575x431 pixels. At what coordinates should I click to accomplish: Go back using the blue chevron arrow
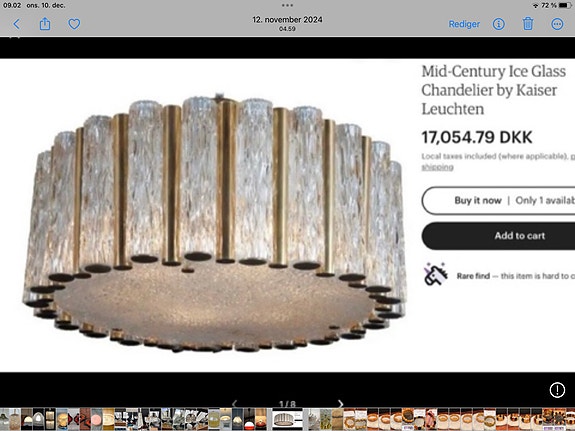[17, 24]
